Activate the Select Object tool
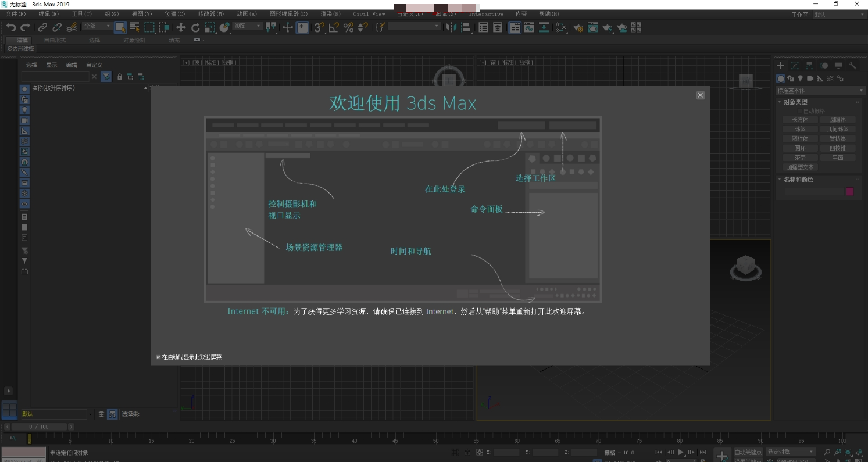This screenshot has width=868, height=462. coord(120,27)
